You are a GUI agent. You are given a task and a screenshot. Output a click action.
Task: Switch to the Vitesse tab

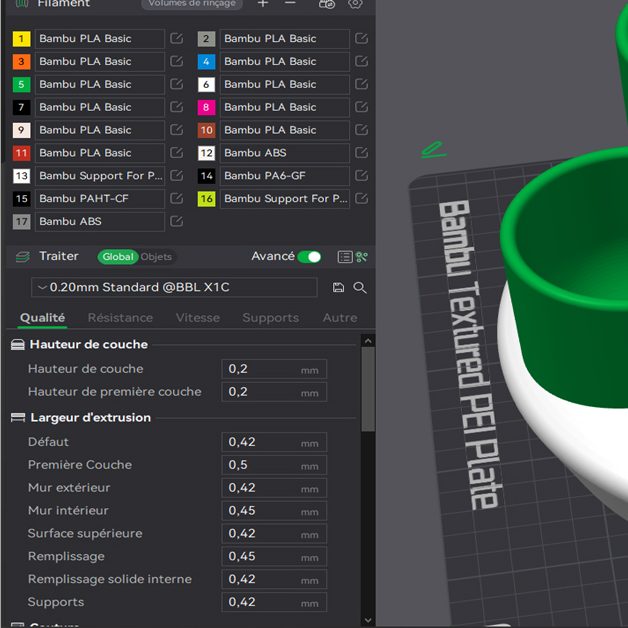click(197, 318)
